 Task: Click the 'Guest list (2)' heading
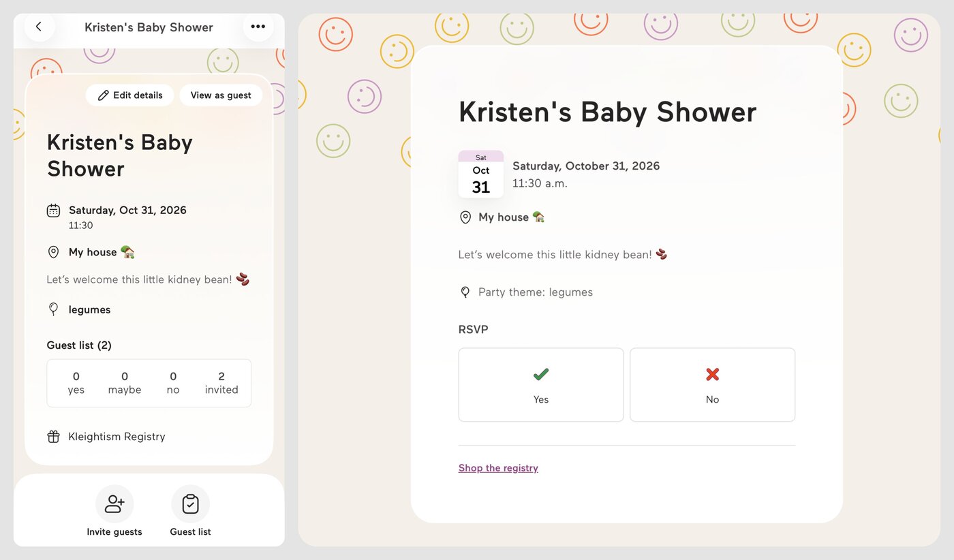point(79,345)
